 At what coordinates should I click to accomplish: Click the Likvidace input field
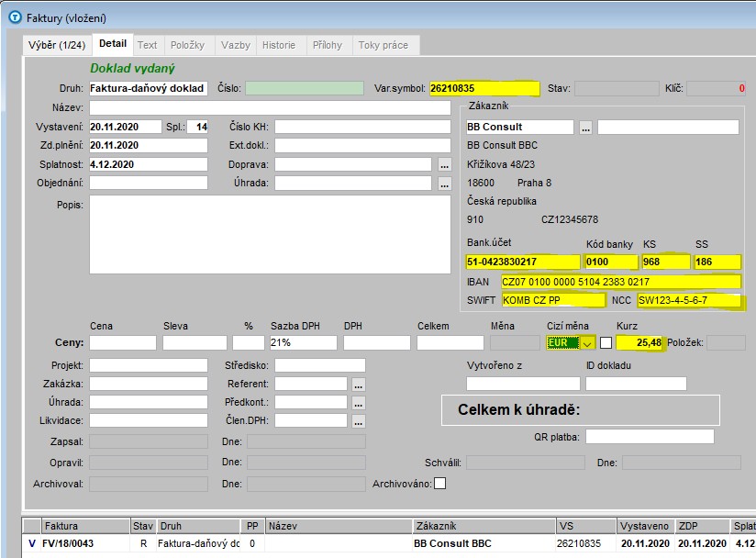[149, 420]
